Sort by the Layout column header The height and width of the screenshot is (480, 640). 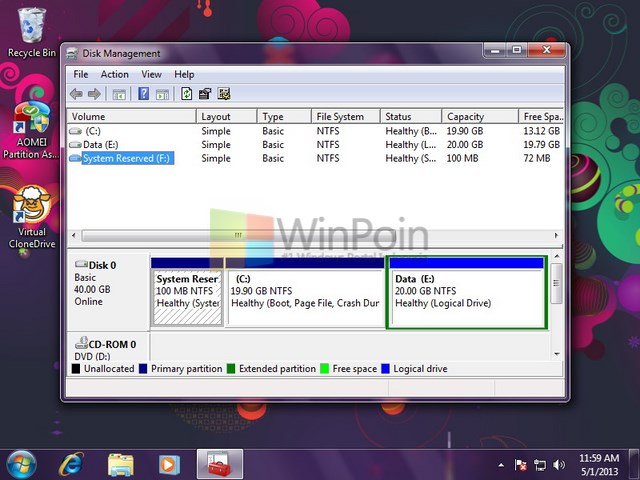227,116
